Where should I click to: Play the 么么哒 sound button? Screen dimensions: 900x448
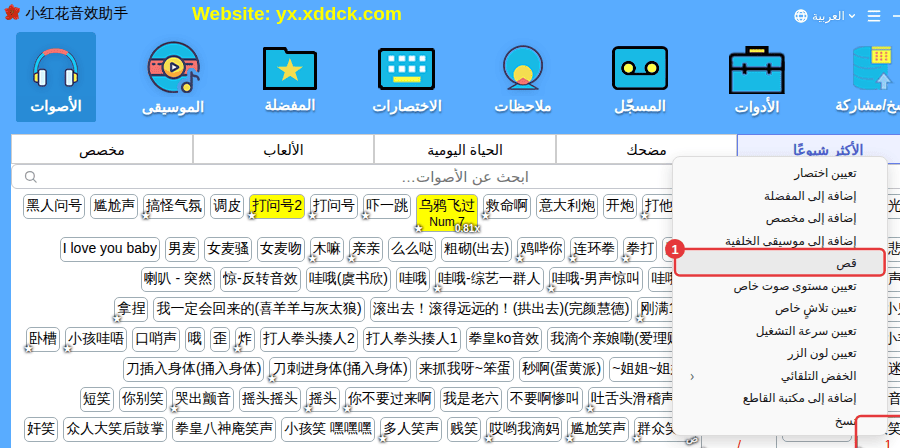pos(413,249)
